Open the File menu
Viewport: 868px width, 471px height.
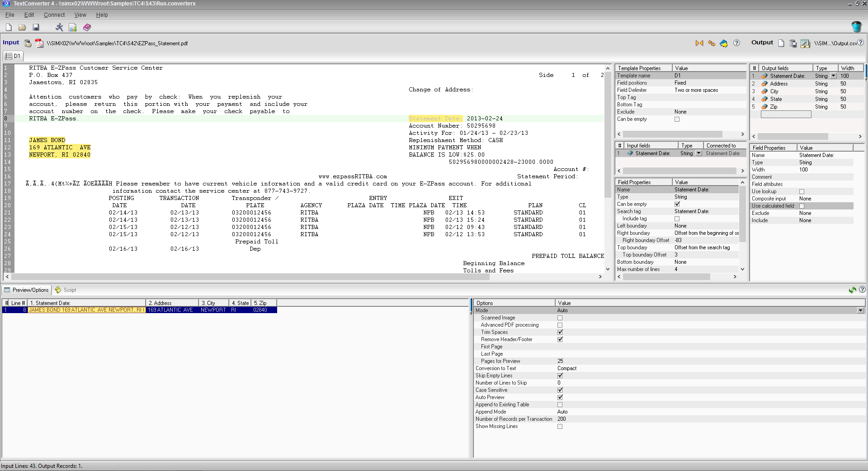coord(9,15)
